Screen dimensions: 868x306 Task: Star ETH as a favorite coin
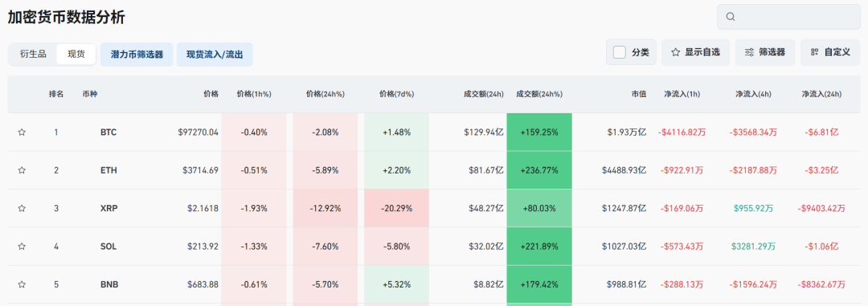pos(22,170)
